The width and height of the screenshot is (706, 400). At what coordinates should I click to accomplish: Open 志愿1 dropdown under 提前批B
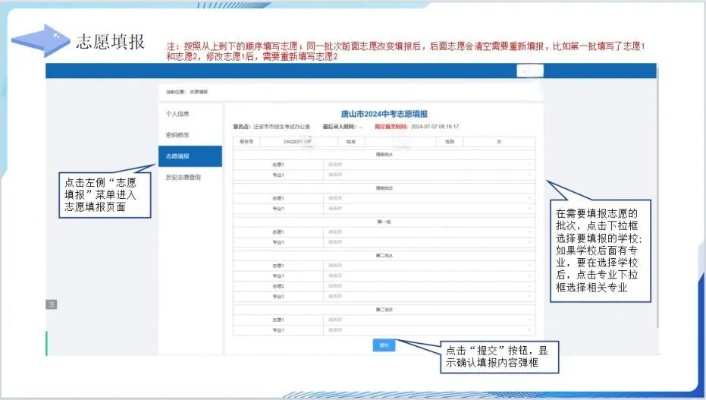429,198
